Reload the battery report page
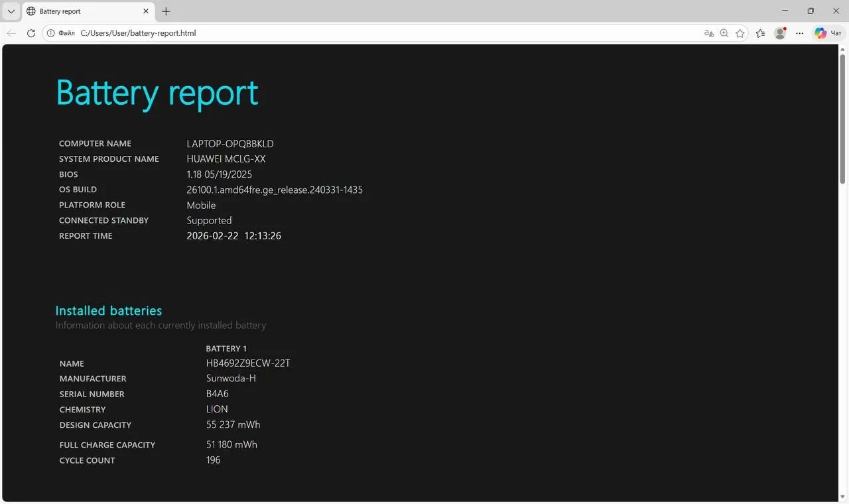Image resolution: width=849 pixels, height=504 pixels. (31, 33)
